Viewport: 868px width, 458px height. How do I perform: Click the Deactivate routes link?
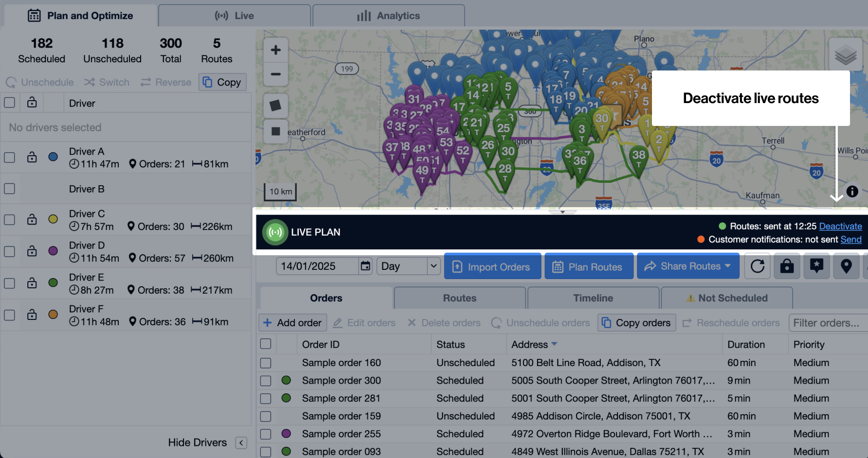(840, 226)
